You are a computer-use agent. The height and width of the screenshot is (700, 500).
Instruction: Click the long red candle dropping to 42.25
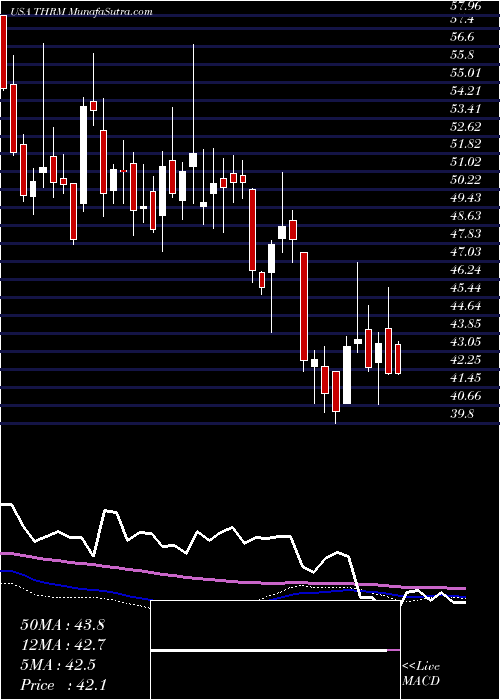[304, 306]
